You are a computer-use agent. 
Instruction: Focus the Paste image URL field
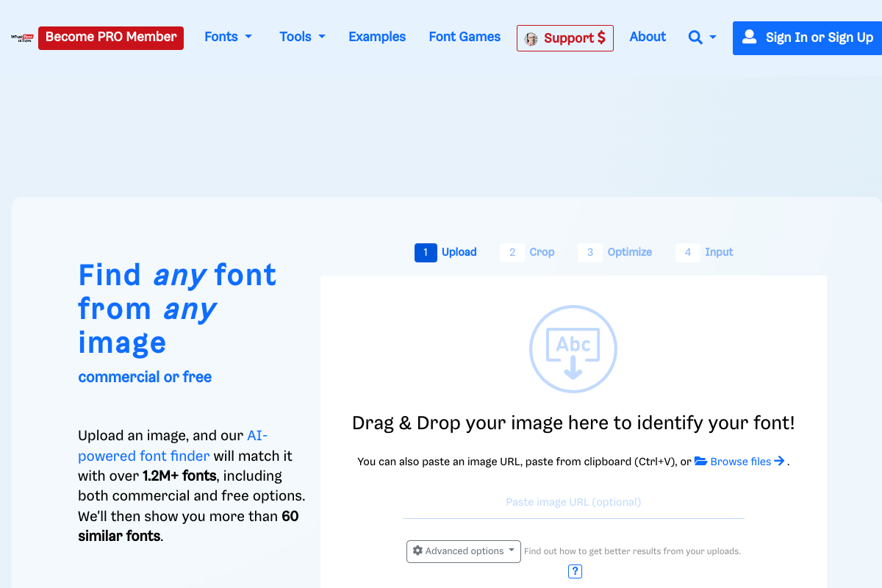573,503
